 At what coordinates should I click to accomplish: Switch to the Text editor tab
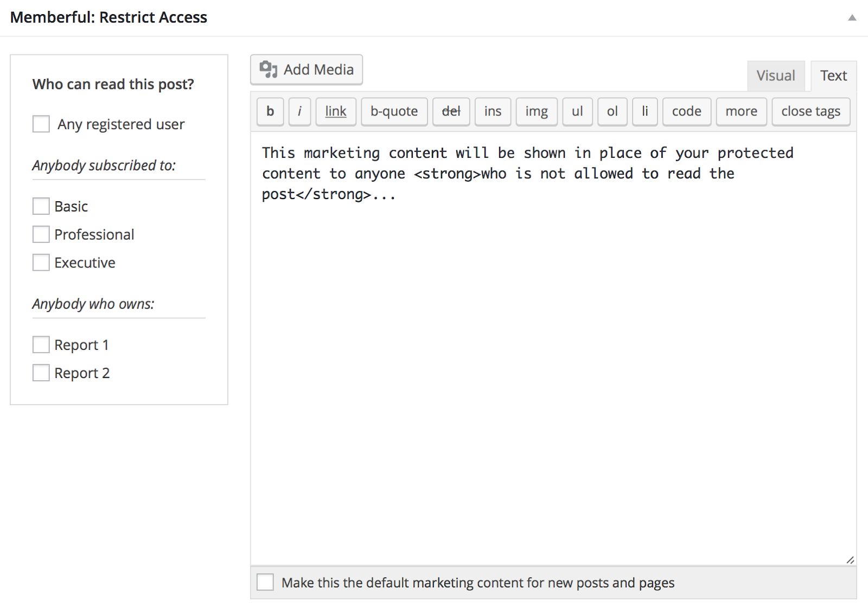coord(833,76)
